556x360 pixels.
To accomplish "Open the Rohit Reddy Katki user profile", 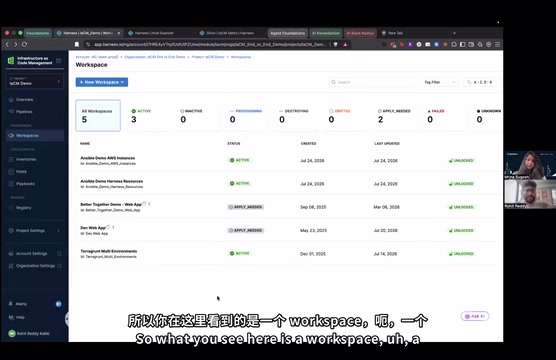I will [x=29, y=334].
